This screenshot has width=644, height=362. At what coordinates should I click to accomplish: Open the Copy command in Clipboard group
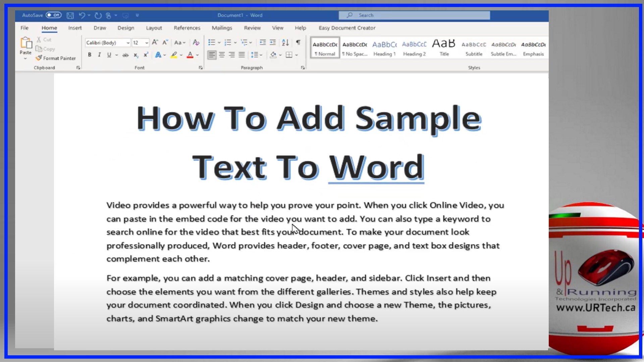(x=46, y=49)
